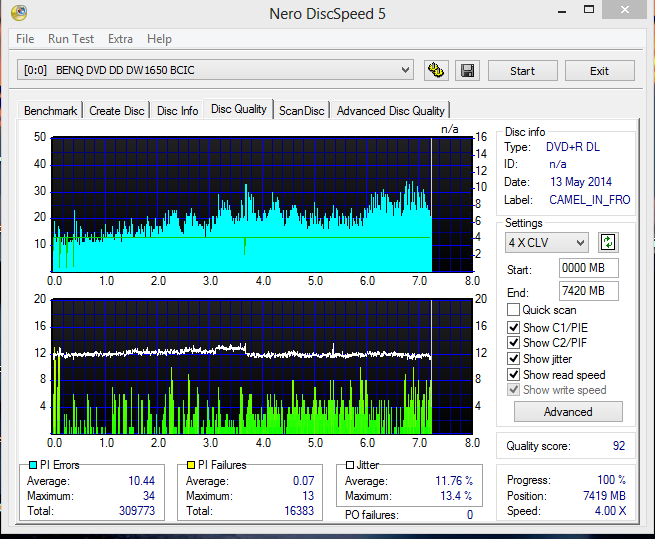Click the Position value 7419 MB

[x=604, y=496]
